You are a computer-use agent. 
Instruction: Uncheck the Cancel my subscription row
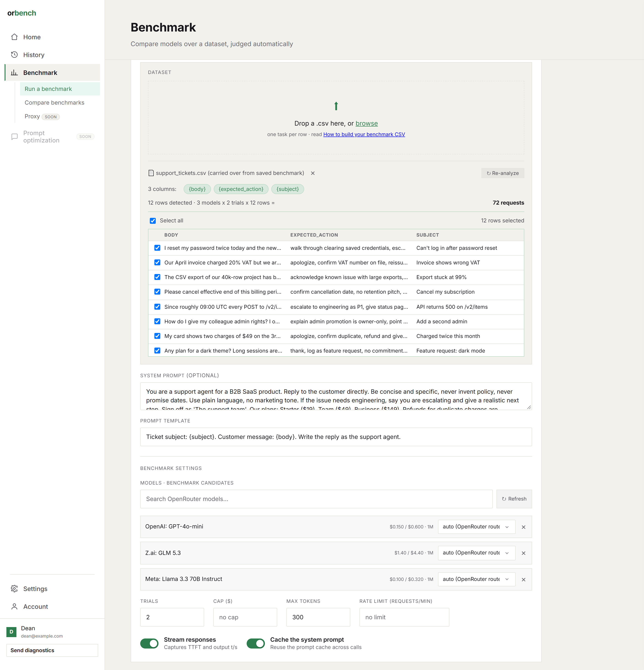157,292
